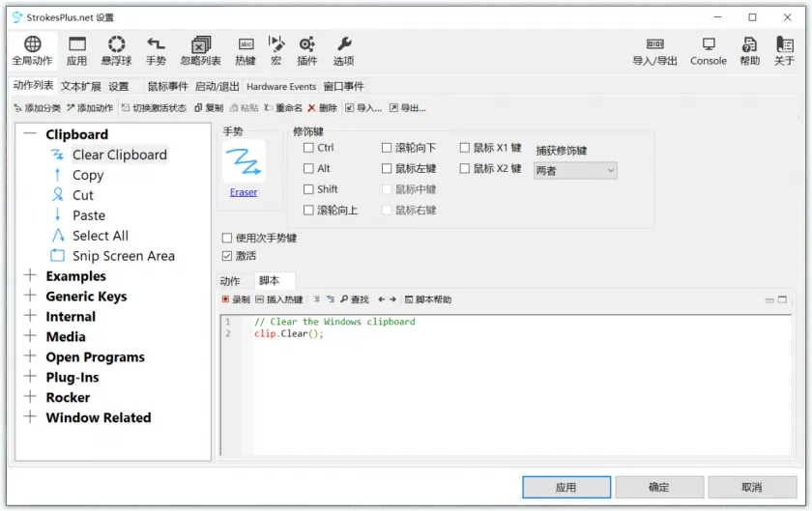
Task: Enable the 滚轮向下 scroll down checkbox
Action: click(x=387, y=148)
